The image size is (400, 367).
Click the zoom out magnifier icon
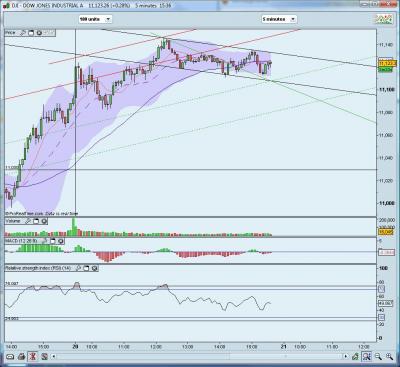(x=378, y=357)
